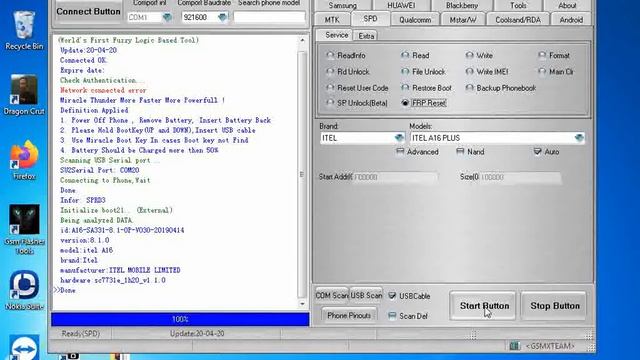
Task: Click the Update:20-04-20 status bar entry
Action: (x=197, y=333)
